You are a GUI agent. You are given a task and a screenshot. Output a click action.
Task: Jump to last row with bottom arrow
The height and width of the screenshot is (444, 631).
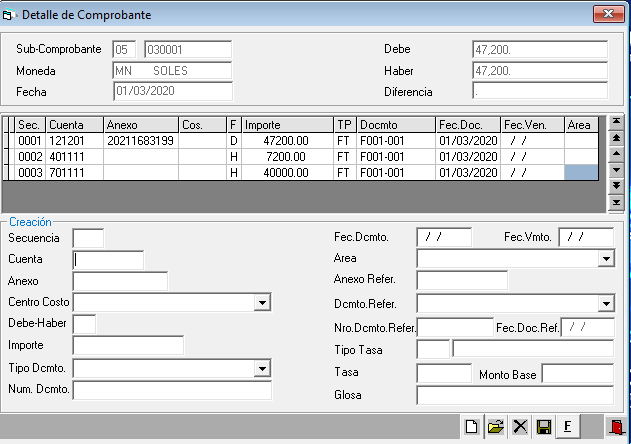(x=616, y=203)
